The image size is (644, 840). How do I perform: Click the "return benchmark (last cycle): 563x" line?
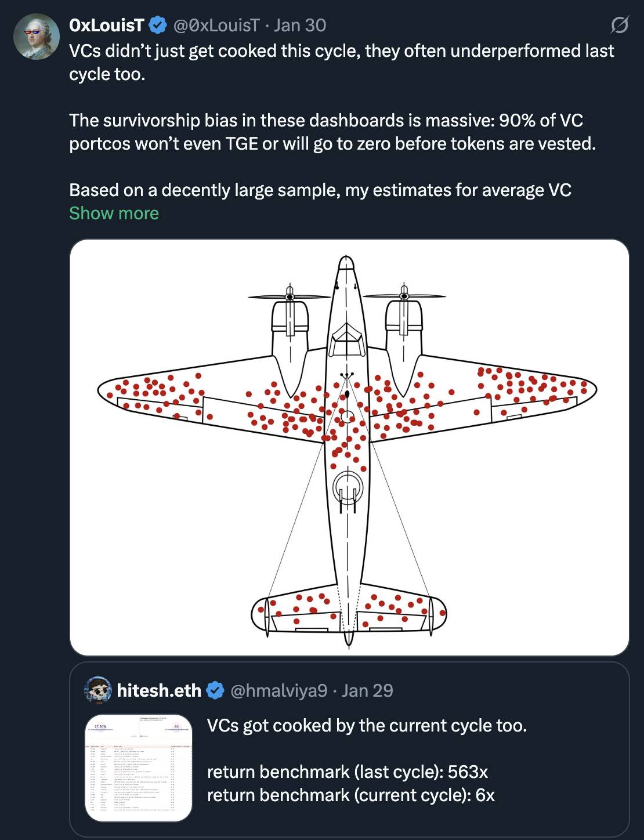click(x=347, y=772)
